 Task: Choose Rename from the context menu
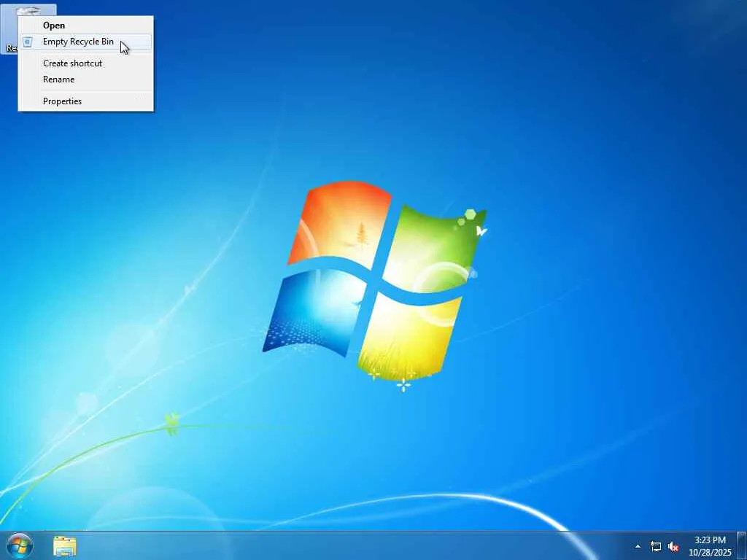point(86,79)
